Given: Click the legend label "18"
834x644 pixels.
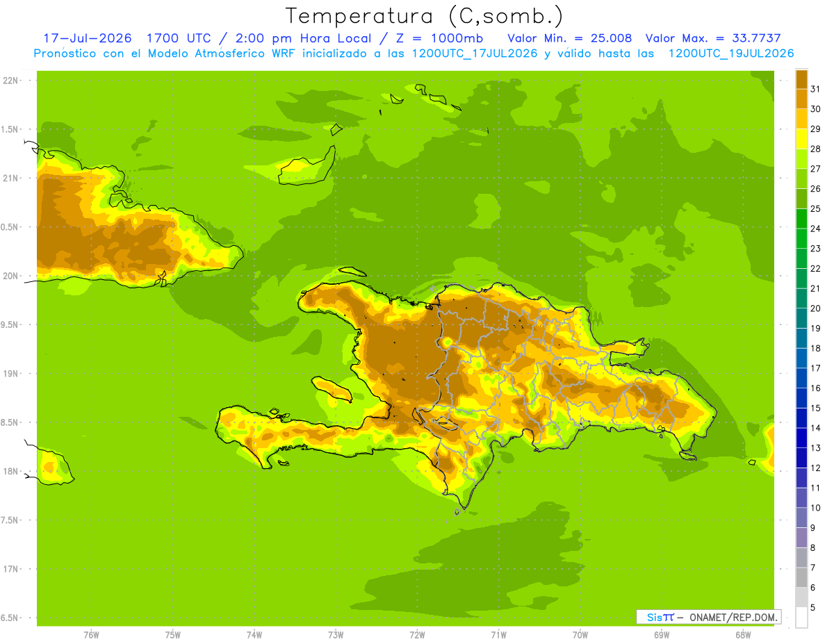Looking at the screenshot, I should pos(816,348).
